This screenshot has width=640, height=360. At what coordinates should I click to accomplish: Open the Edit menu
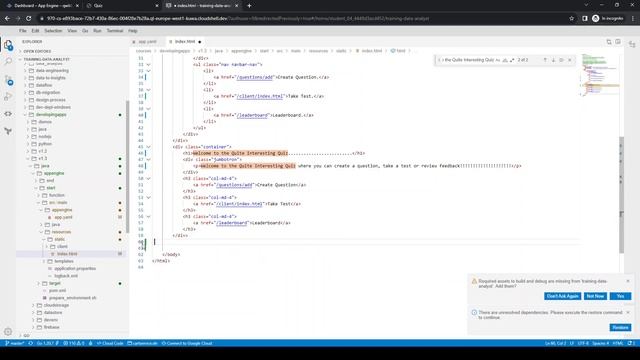(x=36, y=31)
